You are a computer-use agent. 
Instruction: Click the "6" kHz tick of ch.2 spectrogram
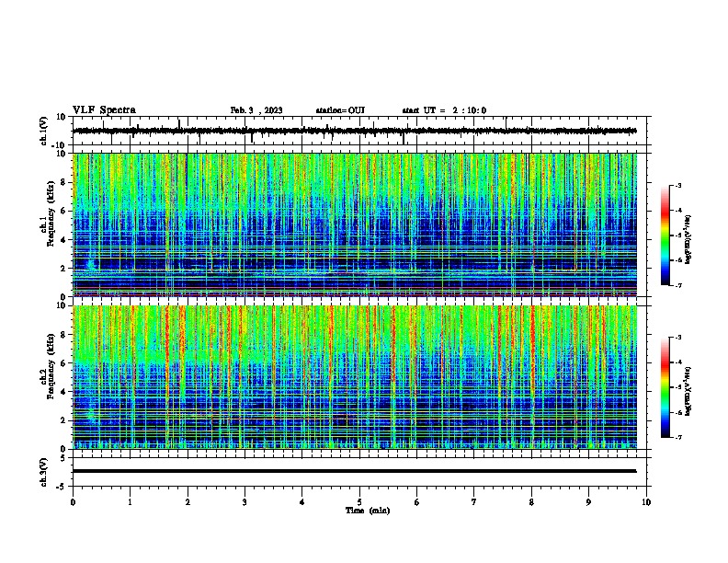pyautogui.click(x=63, y=363)
